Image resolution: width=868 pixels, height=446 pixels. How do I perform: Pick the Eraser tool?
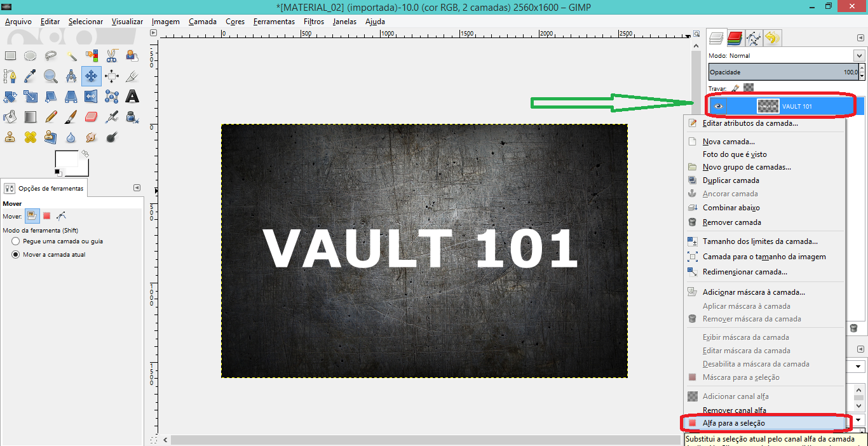[x=92, y=117]
